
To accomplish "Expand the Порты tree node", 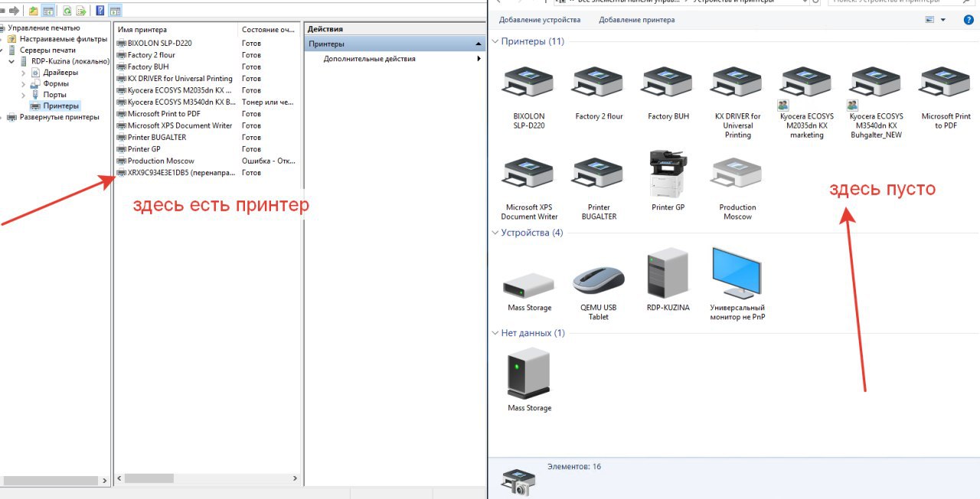I will coord(24,95).
